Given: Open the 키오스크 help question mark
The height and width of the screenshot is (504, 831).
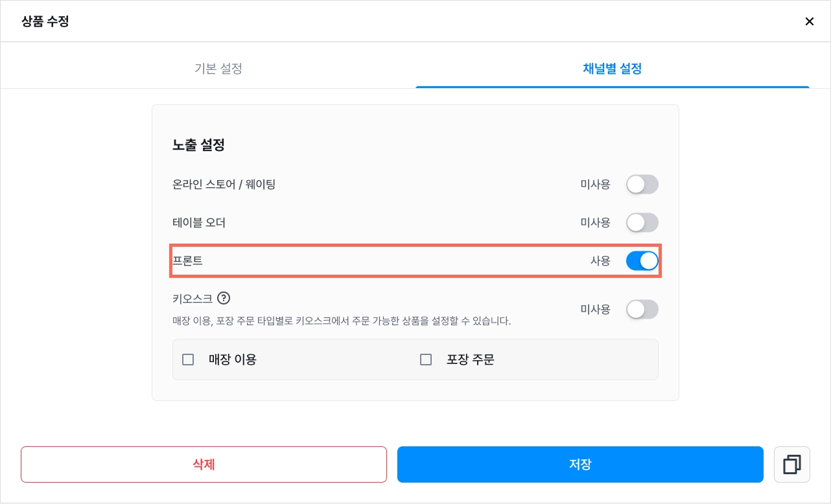Looking at the screenshot, I should pos(224,298).
